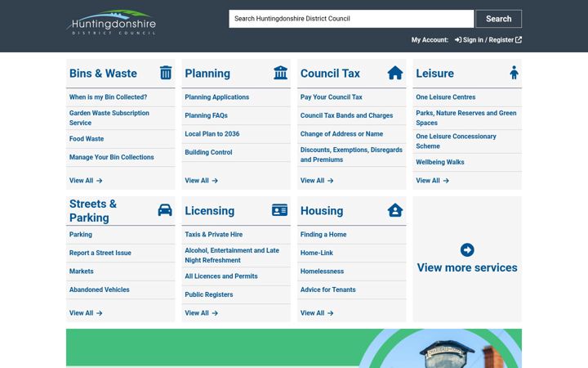Expand View All under Leisure
Screen dimensions: 588x368
coord(432,181)
